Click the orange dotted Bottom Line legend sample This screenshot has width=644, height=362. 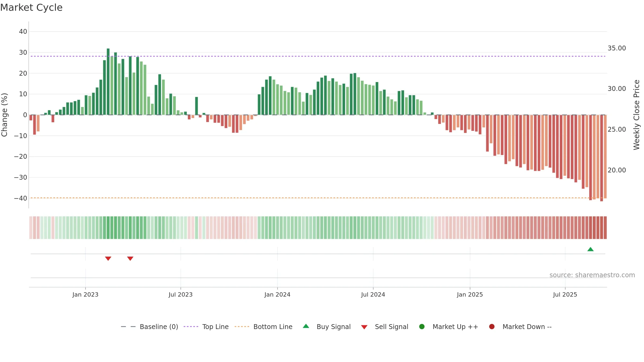[242, 327]
